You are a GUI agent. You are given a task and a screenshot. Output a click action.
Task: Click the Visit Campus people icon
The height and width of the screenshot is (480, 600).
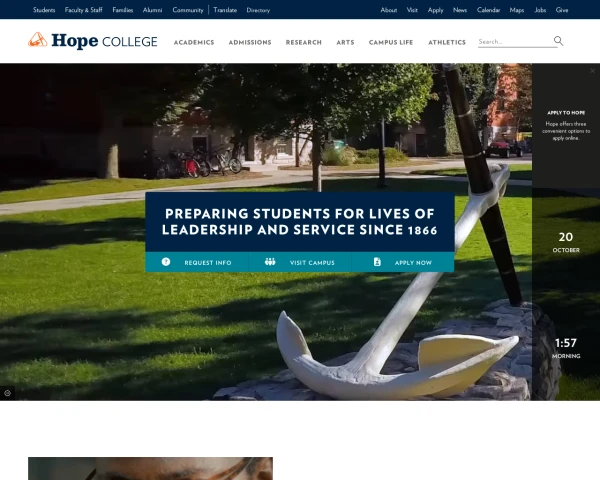coord(270,262)
